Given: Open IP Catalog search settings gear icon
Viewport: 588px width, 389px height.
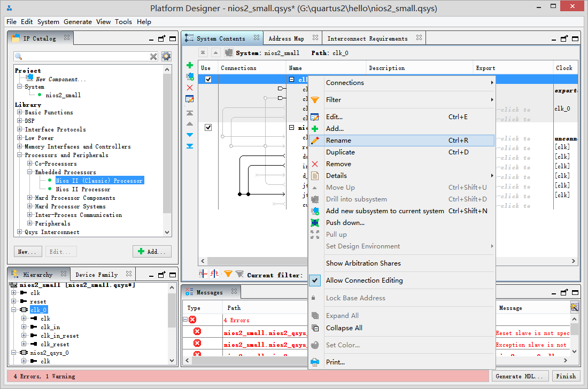Looking at the screenshot, I should click(x=166, y=56).
